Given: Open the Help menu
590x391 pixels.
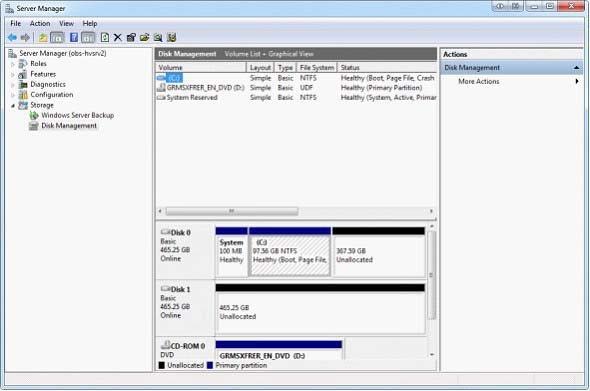Looking at the screenshot, I should (90, 23).
